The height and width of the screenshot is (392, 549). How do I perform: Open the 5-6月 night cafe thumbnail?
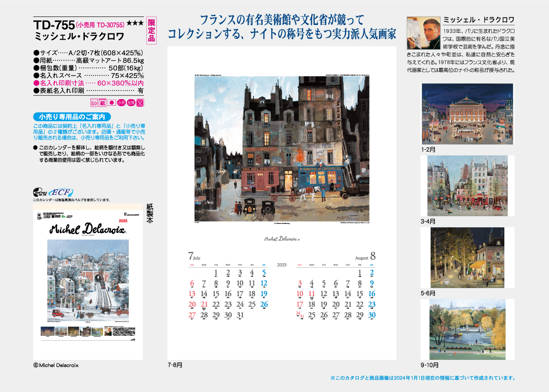[468, 257]
